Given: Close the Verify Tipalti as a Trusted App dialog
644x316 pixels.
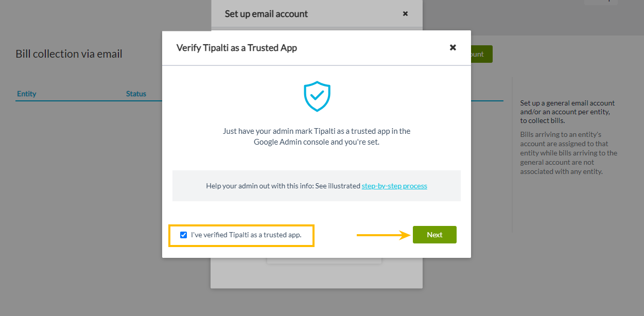Looking at the screenshot, I should pos(453,47).
